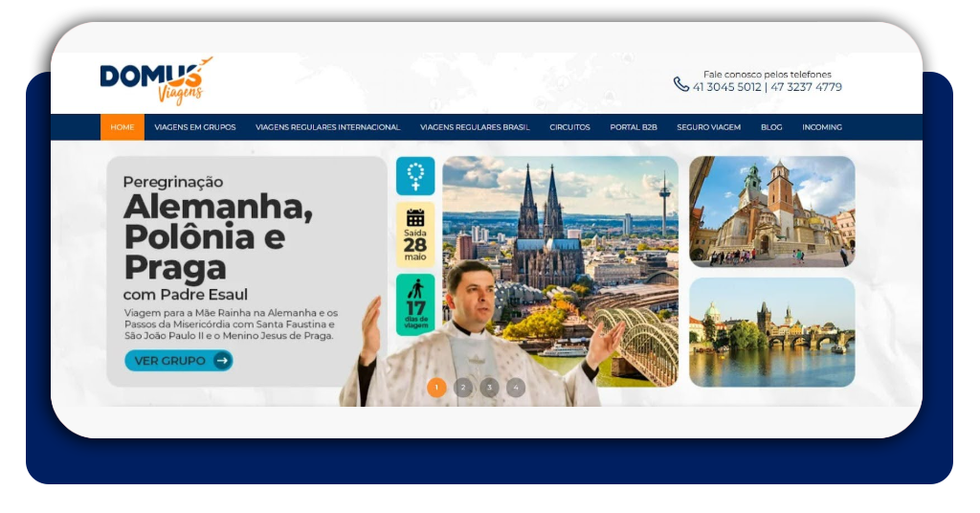Click the VER GRUPO button
The width and height of the screenshot is (980, 513).
point(179,361)
